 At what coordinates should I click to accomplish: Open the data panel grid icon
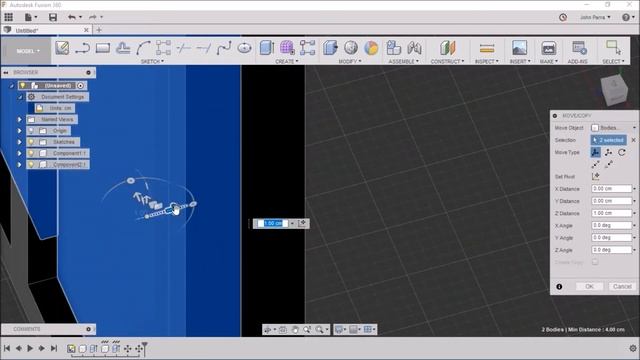(9, 17)
